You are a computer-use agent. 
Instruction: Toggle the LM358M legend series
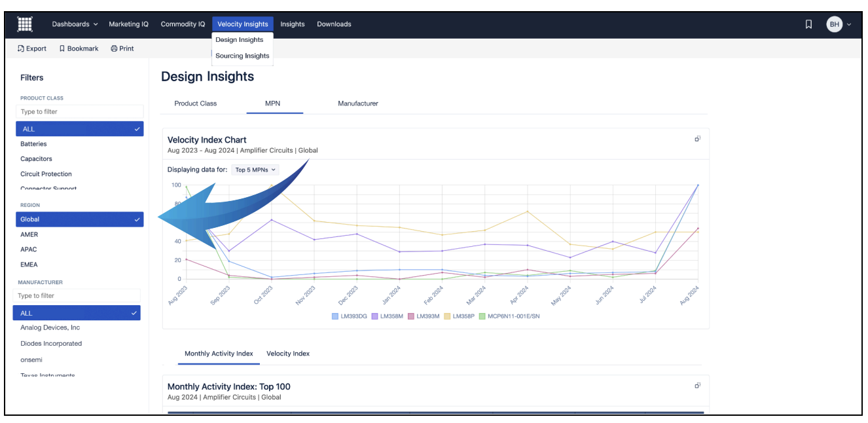389,316
